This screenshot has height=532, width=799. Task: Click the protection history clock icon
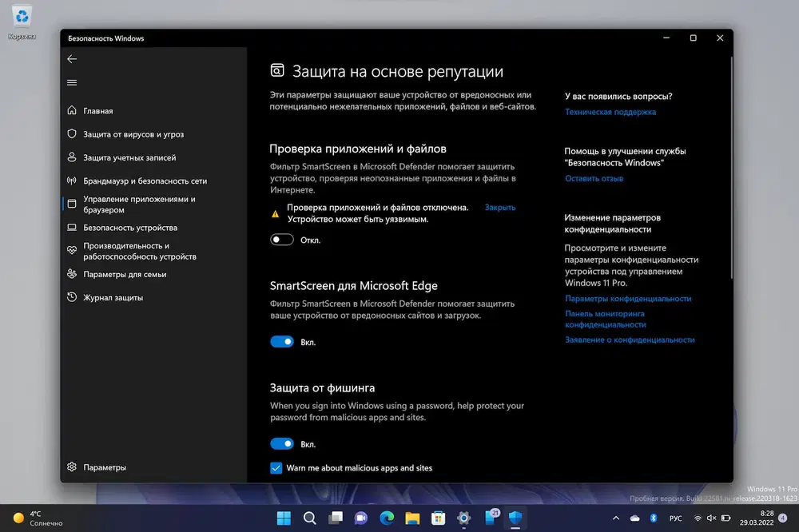(72, 297)
